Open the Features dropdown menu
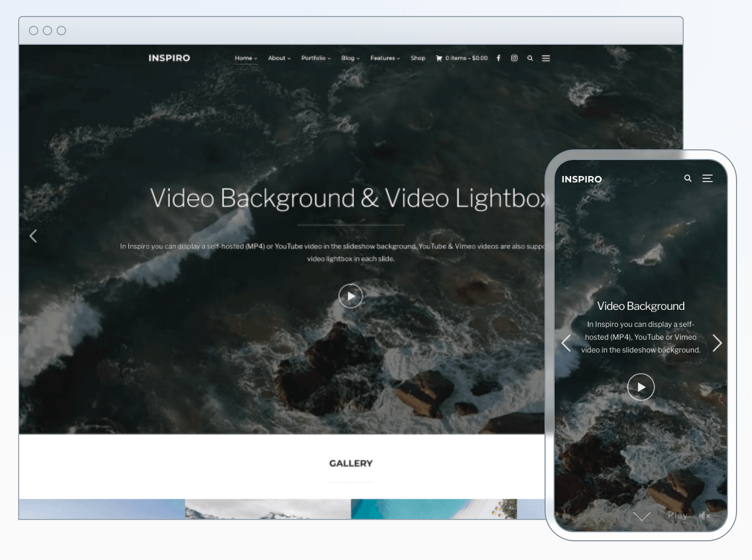Image resolution: width=752 pixels, height=560 pixels. 385,58
